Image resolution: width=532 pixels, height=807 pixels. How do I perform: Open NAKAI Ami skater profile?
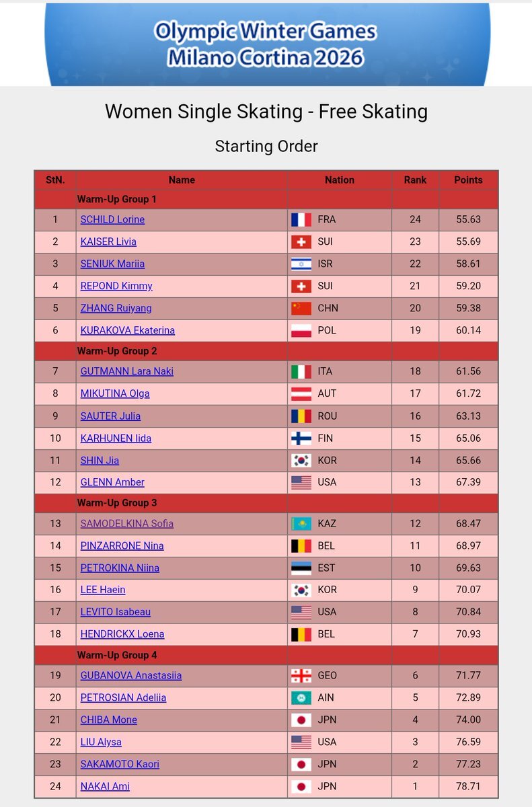coord(105,786)
